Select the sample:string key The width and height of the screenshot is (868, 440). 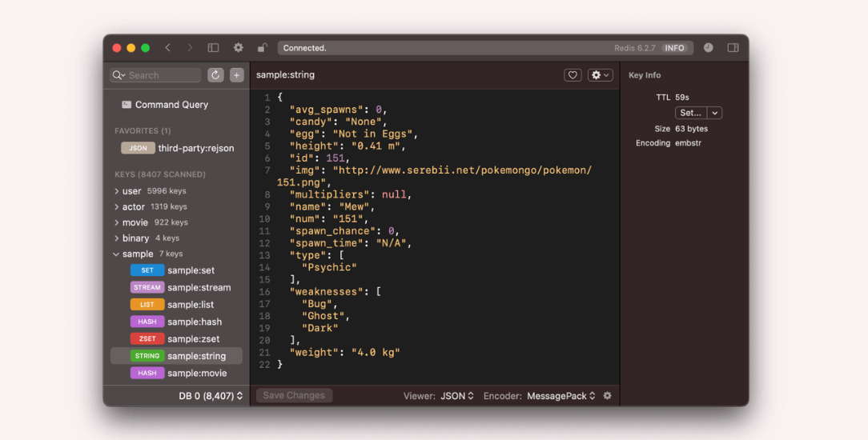click(177, 356)
